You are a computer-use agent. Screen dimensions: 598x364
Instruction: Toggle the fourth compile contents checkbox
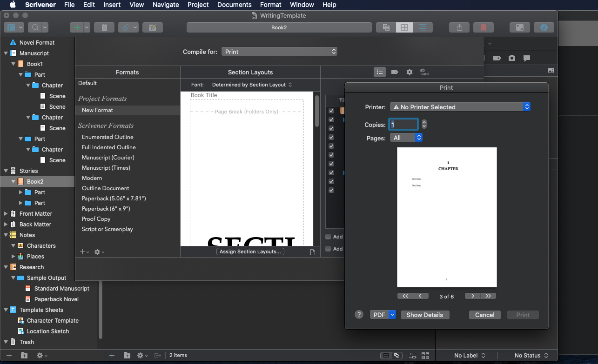tap(331, 137)
